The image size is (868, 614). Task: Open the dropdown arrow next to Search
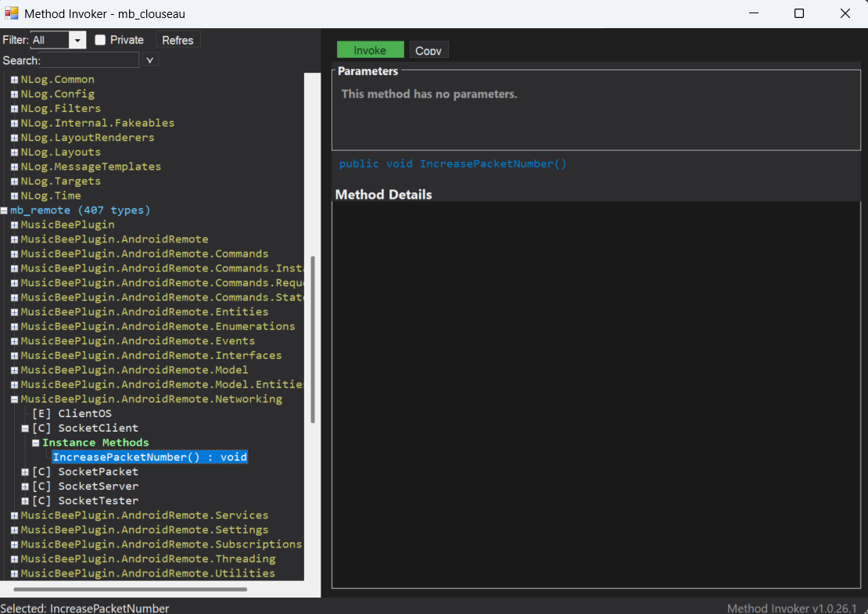click(x=149, y=60)
